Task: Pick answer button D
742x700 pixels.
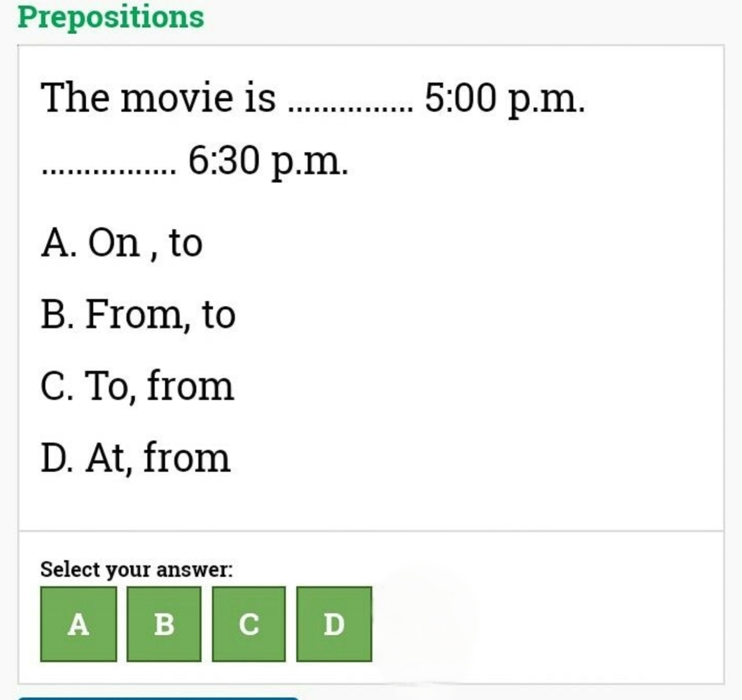Action: (334, 624)
